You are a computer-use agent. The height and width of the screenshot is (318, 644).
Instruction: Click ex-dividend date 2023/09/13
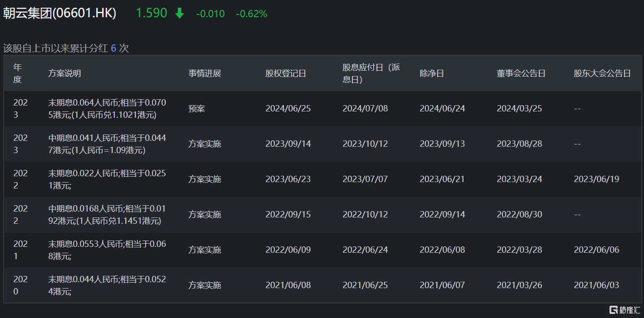[442, 144]
